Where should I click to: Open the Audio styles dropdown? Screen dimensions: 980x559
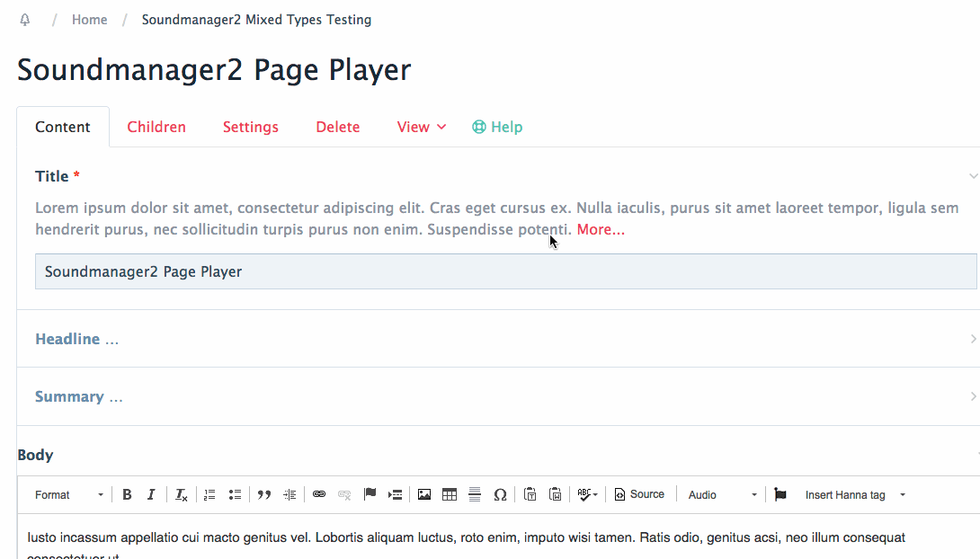[x=722, y=495]
